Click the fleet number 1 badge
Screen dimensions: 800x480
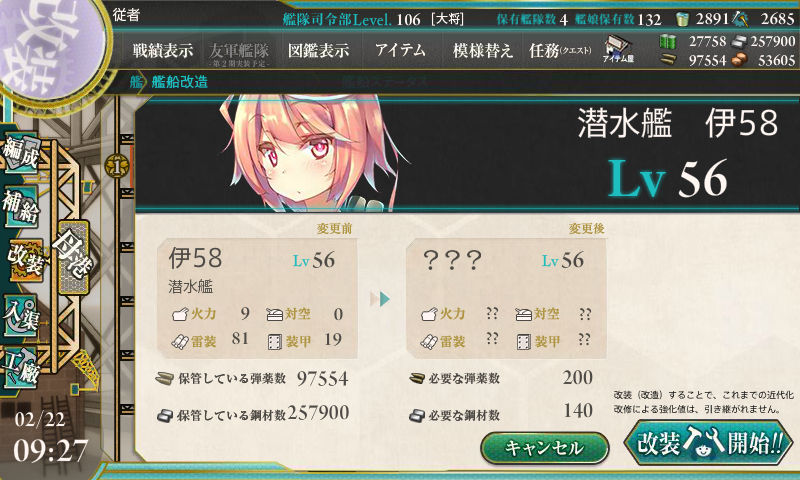pos(117,166)
